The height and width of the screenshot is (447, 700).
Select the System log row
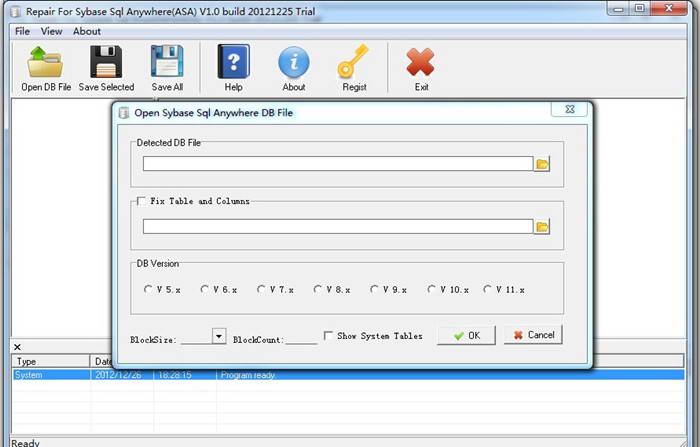point(348,375)
